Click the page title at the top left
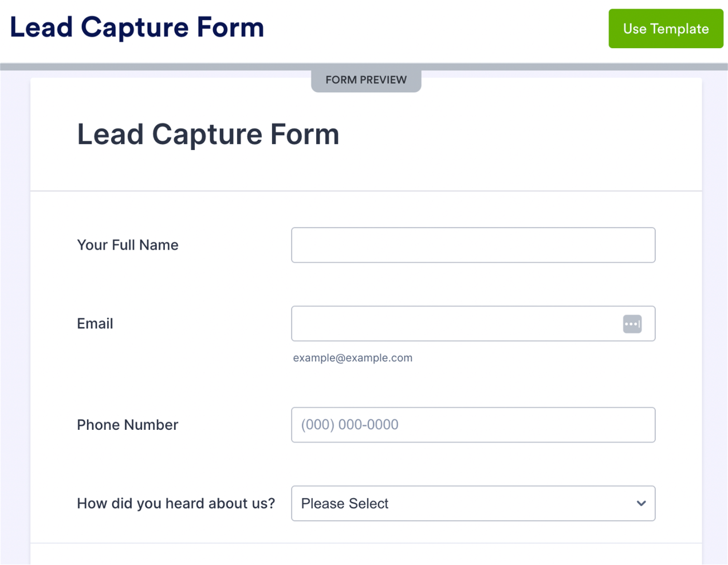 click(137, 27)
